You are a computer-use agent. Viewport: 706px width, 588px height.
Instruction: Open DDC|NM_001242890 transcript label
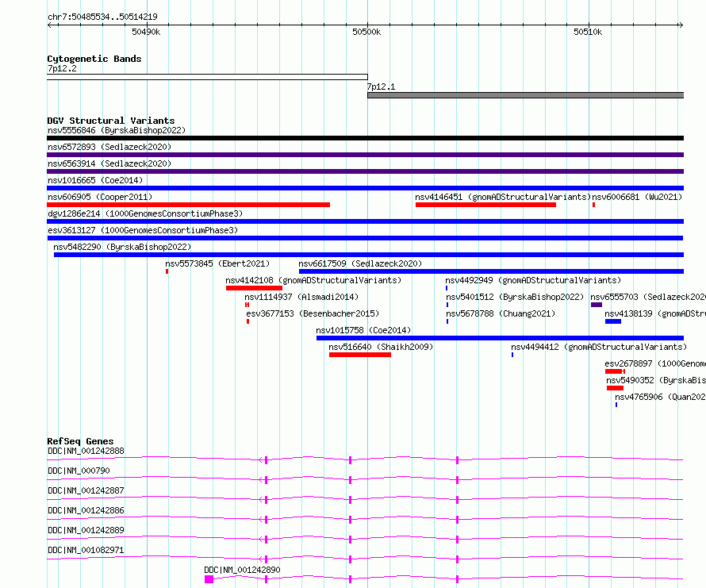click(x=242, y=570)
